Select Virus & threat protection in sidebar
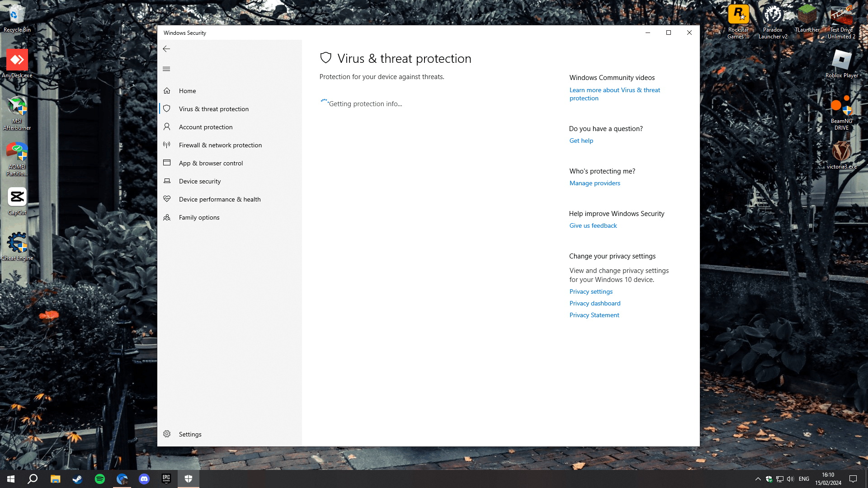Viewport: 868px width, 488px height. click(x=231, y=109)
